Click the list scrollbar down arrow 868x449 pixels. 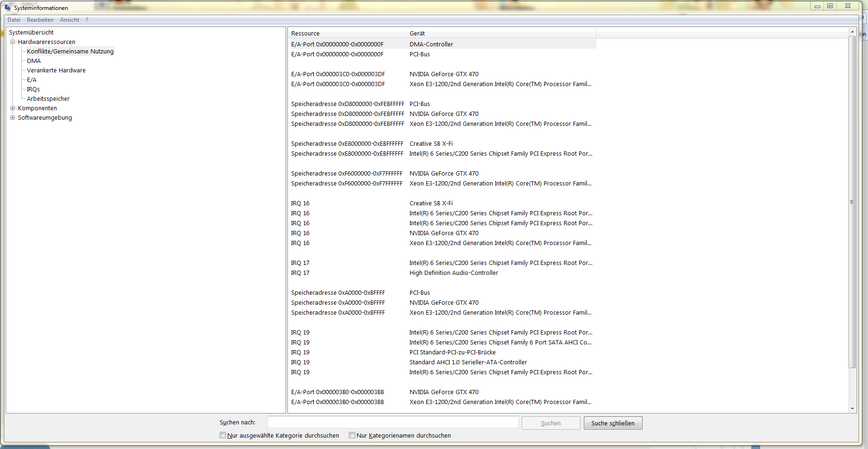852,408
